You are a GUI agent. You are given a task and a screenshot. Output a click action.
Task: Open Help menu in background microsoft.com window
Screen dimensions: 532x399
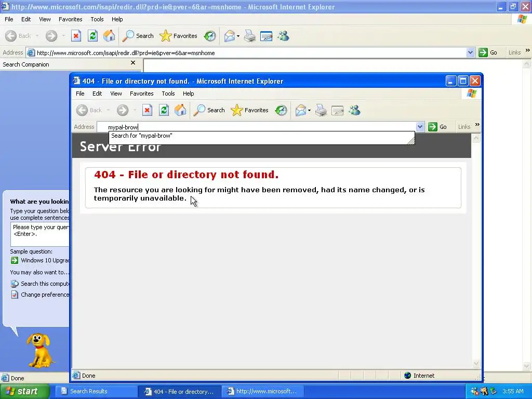(x=117, y=19)
